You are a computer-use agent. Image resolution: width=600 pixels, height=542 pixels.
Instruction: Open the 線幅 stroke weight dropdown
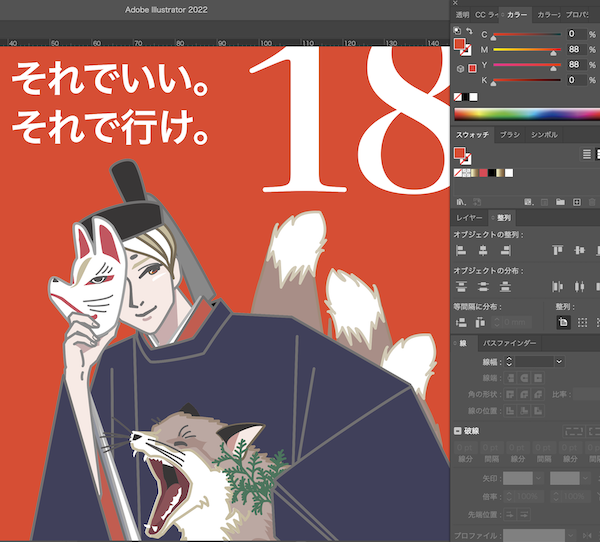[558, 361]
